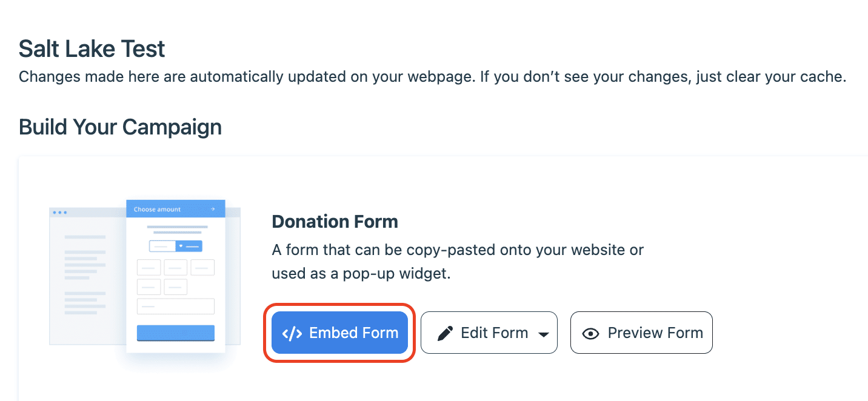Click the code brackets icon on Embed Form
The image size is (868, 401).
pos(292,333)
